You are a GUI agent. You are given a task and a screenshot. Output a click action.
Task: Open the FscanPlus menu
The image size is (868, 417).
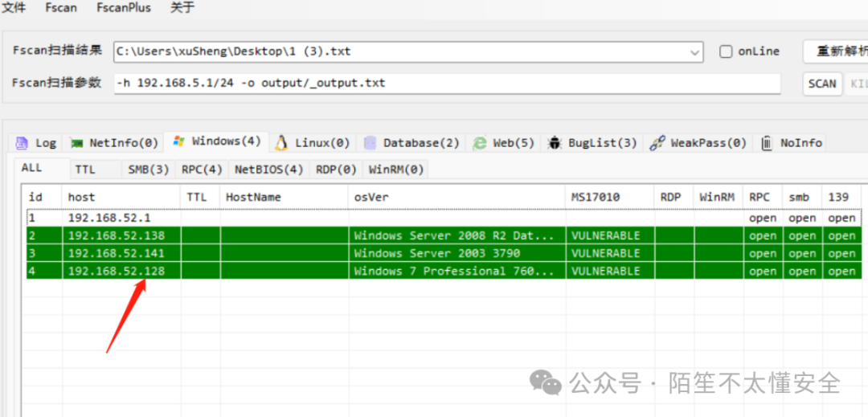(x=124, y=8)
